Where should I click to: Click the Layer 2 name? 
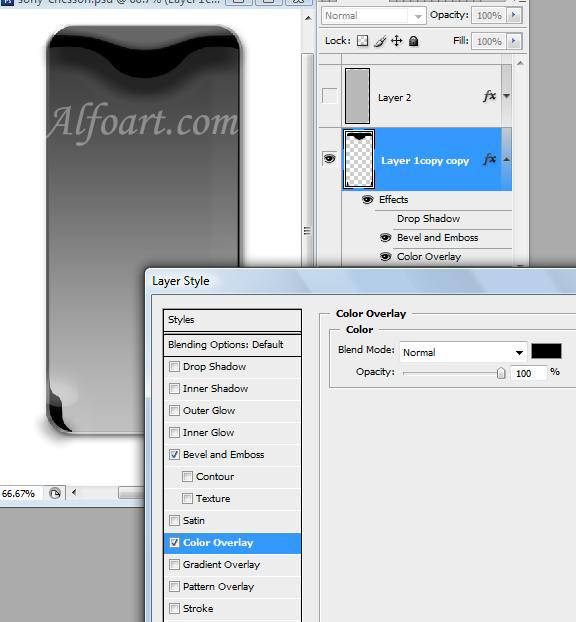pos(394,98)
